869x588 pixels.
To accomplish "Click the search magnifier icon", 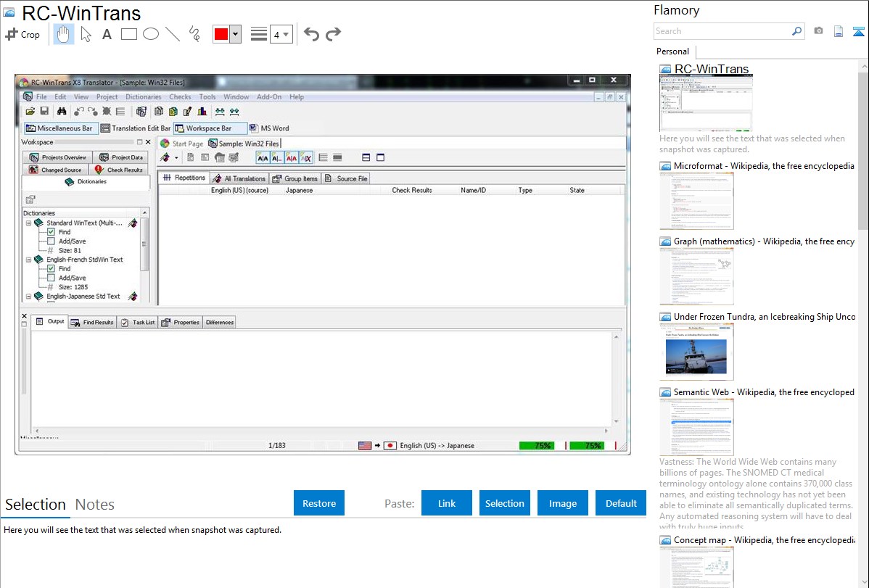I will (x=797, y=31).
